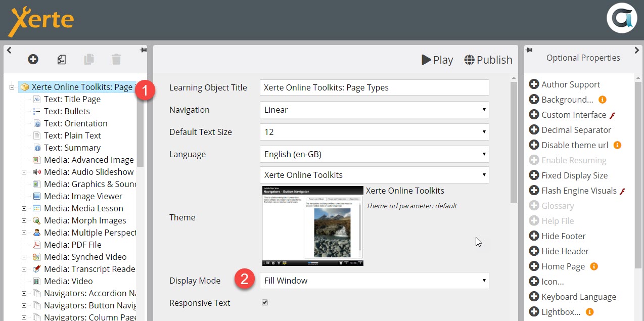Screen dimensions: 644x321
Task: Select Media: Image Viewer page
Action: [83, 196]
